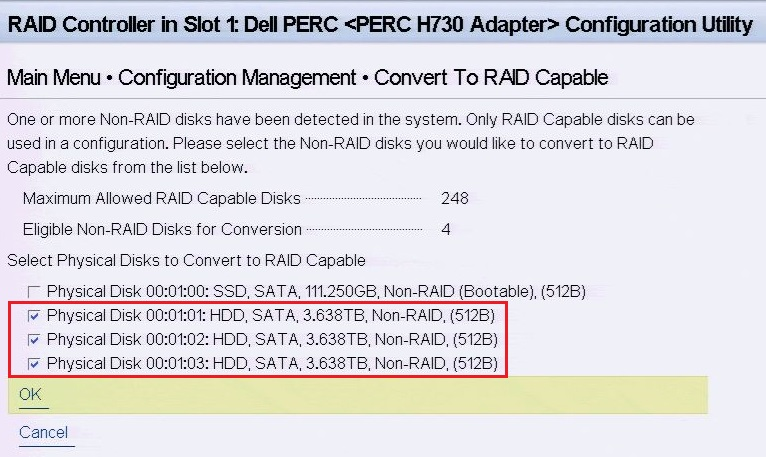Screen dimensions: 766x457
Task: Select the Convert To RAID Capable breadcrumb
Action: (491, 77)
